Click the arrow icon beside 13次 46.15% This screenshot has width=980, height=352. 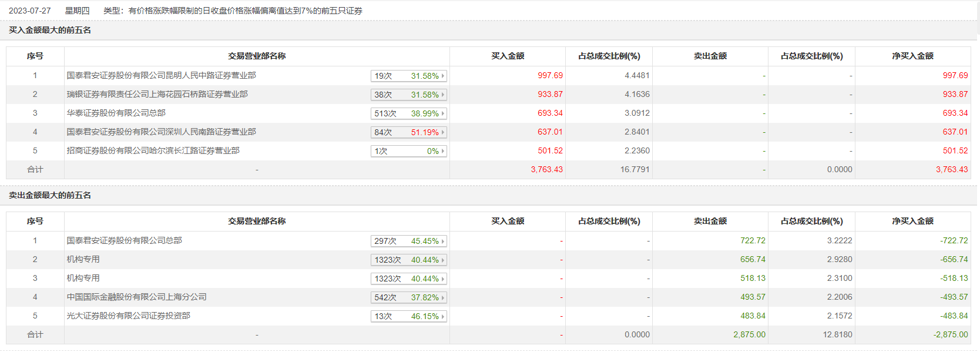[443, 316]
